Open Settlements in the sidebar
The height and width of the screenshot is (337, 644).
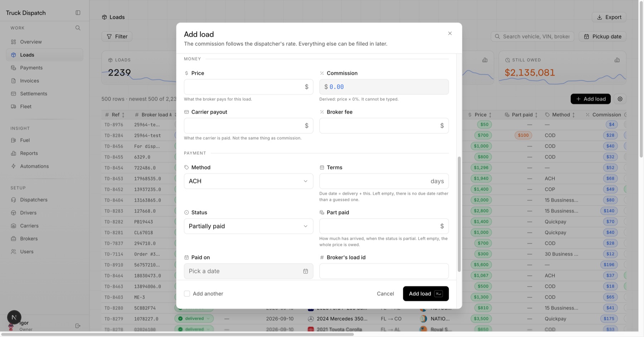pos(45,94)
